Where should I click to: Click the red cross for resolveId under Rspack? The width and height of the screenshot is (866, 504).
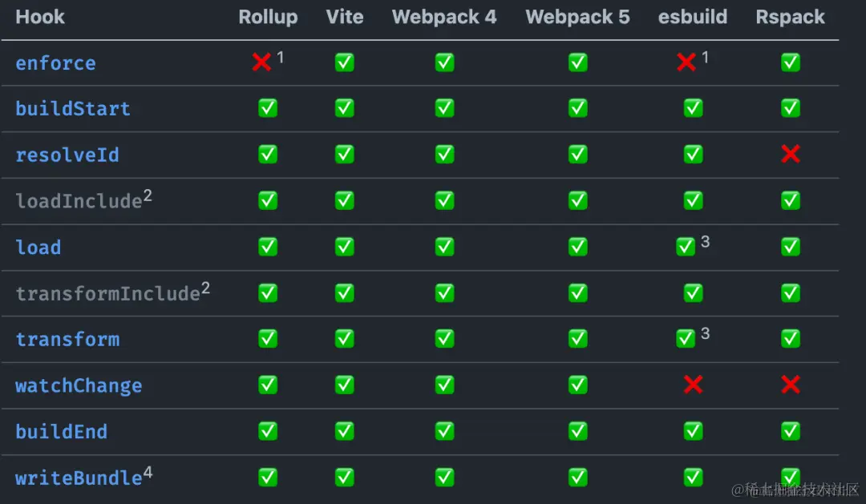(x=791, y=154)
